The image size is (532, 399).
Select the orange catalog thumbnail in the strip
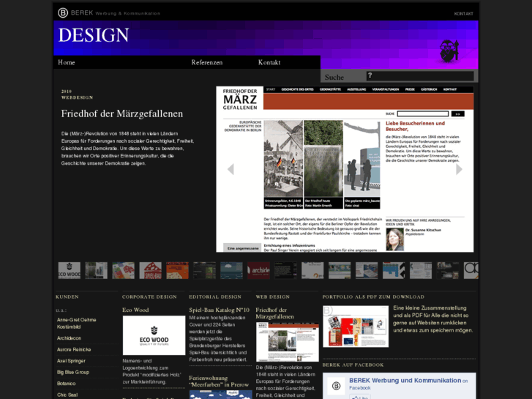tap(177, 270)
